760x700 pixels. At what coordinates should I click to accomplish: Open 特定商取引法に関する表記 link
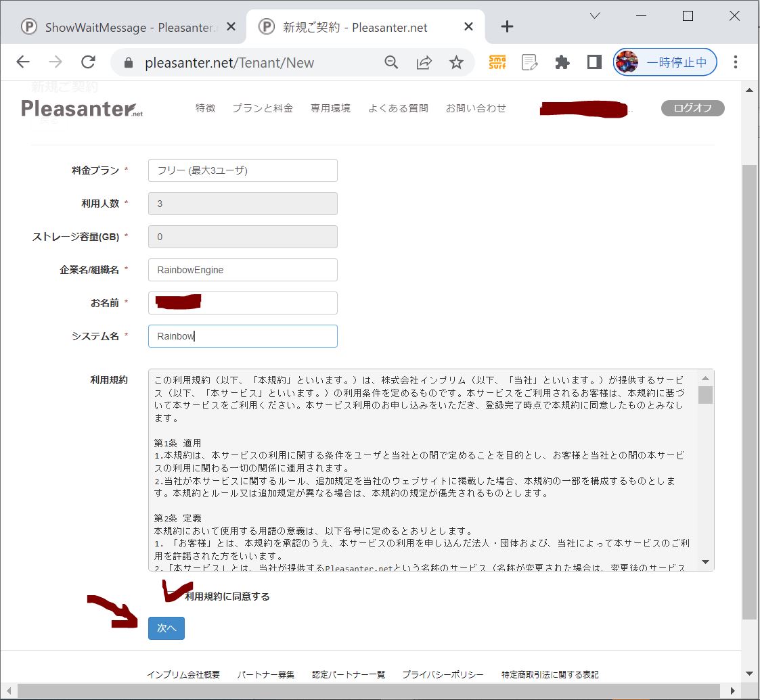click(x=550, y=674)
